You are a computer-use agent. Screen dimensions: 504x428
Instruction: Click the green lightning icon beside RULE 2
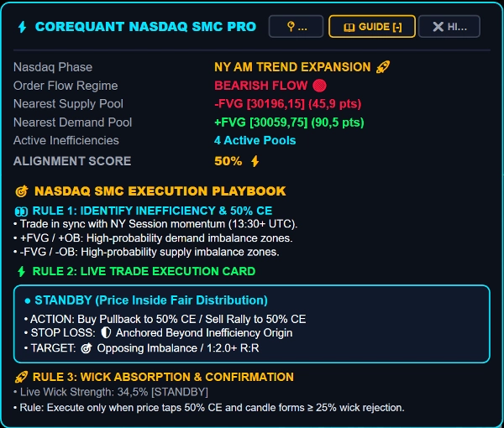(x=22, y=271)
